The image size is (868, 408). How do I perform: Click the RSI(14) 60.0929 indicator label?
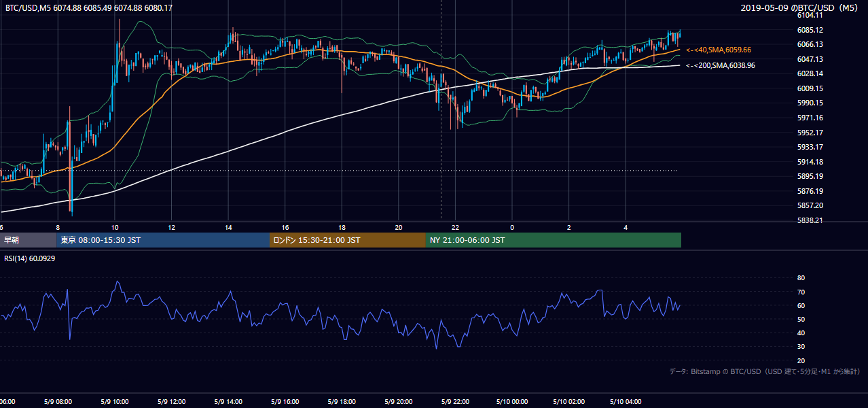click(x=30, y=258)
